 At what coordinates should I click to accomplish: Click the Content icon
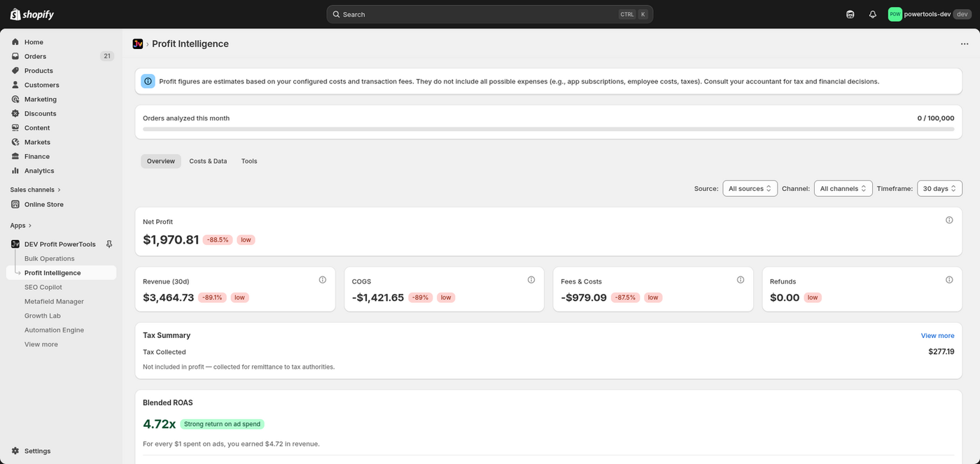[x=15, y=128]
